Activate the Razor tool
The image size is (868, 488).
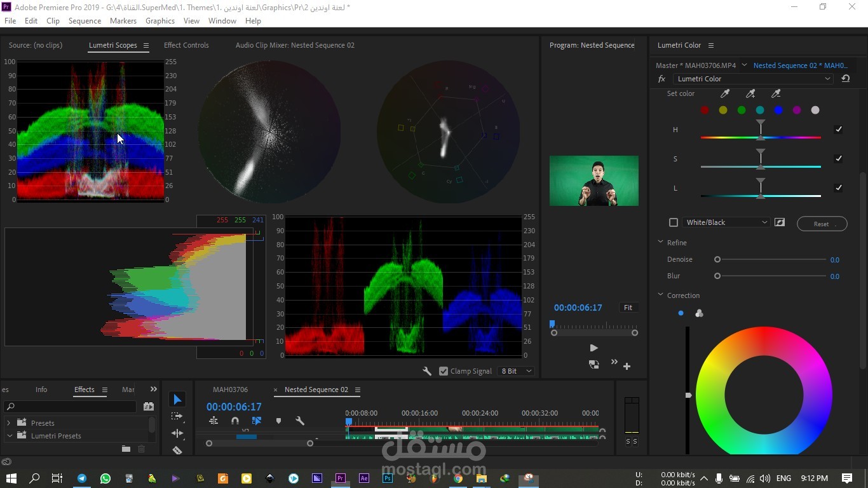[x=177, y=450]
